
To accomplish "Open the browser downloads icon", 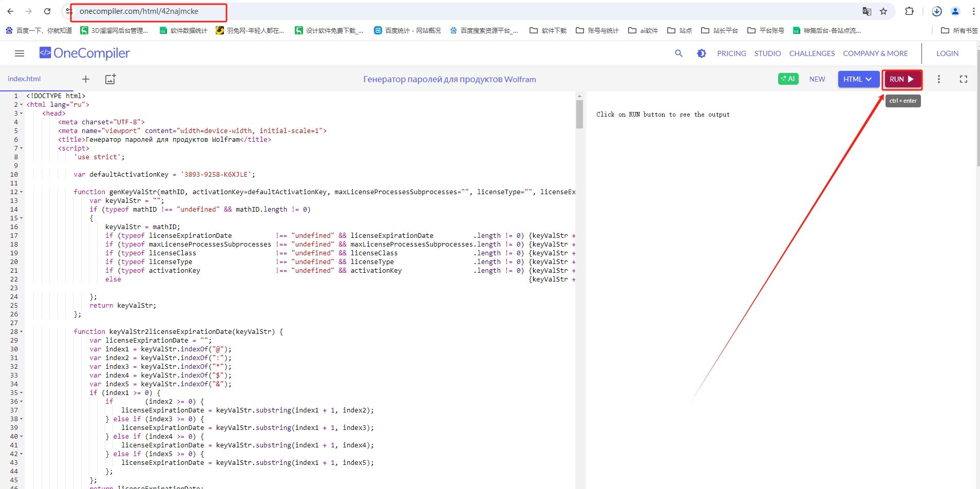I will tap(937, 11).
